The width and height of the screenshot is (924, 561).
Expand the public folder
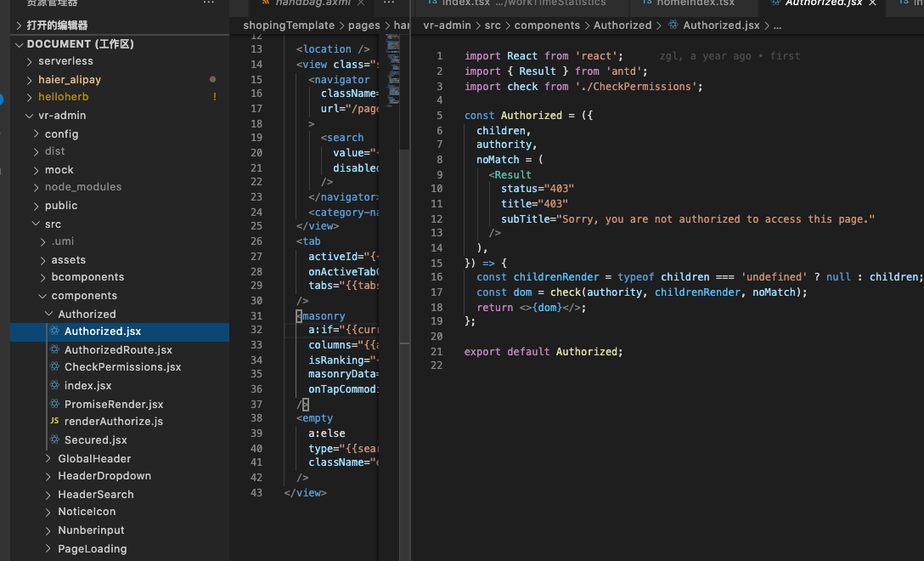[x=36, y=206]
